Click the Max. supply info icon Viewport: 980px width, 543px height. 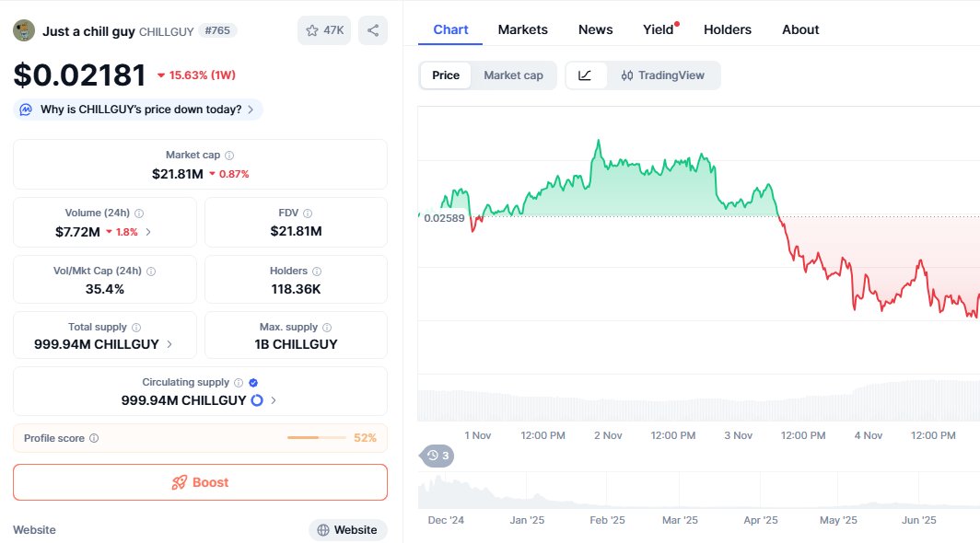[327, 328]
